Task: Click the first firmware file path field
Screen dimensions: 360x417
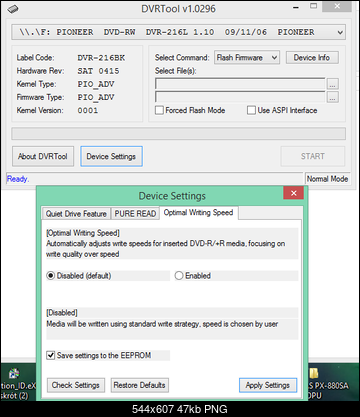Action: tap(240, 84)
